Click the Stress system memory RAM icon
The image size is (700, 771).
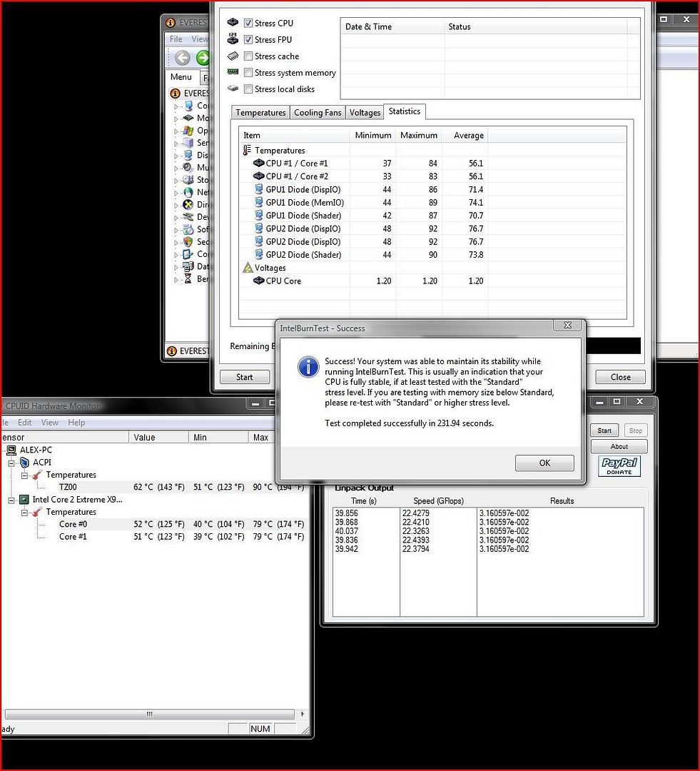click(x=233, y=72)
